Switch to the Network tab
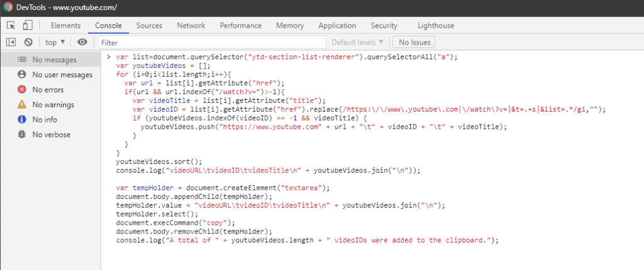Viewport: 644px width, 270px height. coord(191,26)
